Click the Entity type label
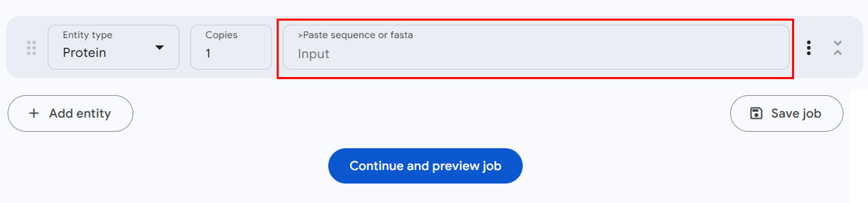 tap(87, 35)
